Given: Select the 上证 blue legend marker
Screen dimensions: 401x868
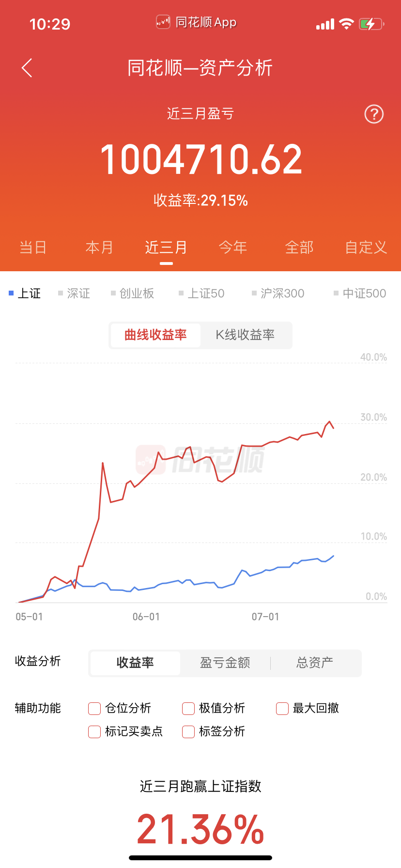Looking at the screenshot, I should (x=11, y=293).
